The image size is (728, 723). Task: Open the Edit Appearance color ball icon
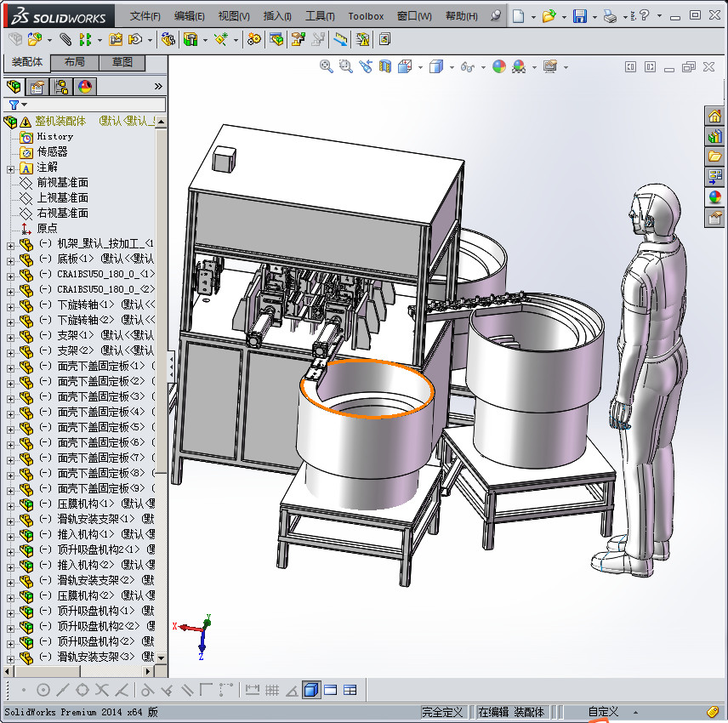tap(499, 66)
